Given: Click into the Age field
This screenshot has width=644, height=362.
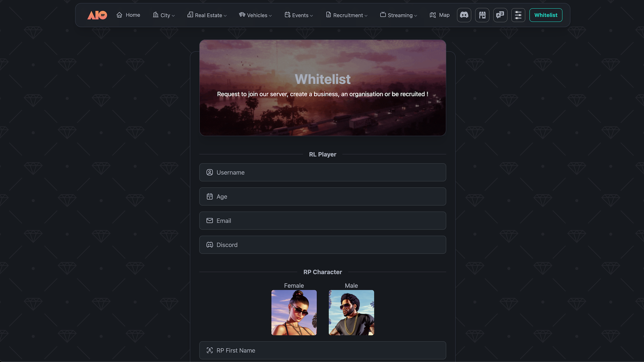Looking at the screenshot, I should point(323,196).
